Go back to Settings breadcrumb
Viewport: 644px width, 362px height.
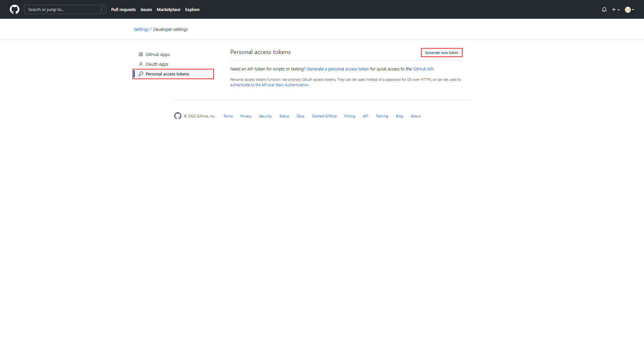[141, 29]
